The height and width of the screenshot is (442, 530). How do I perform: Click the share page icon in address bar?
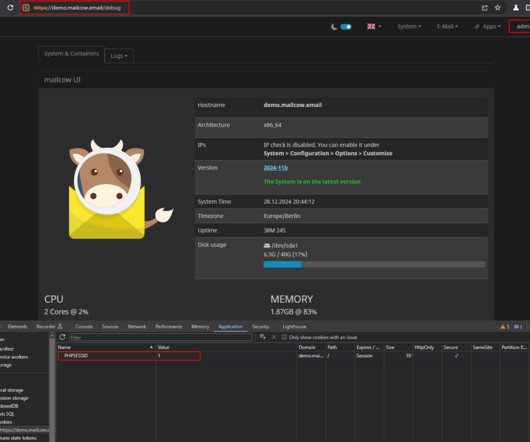coord(484,7)
